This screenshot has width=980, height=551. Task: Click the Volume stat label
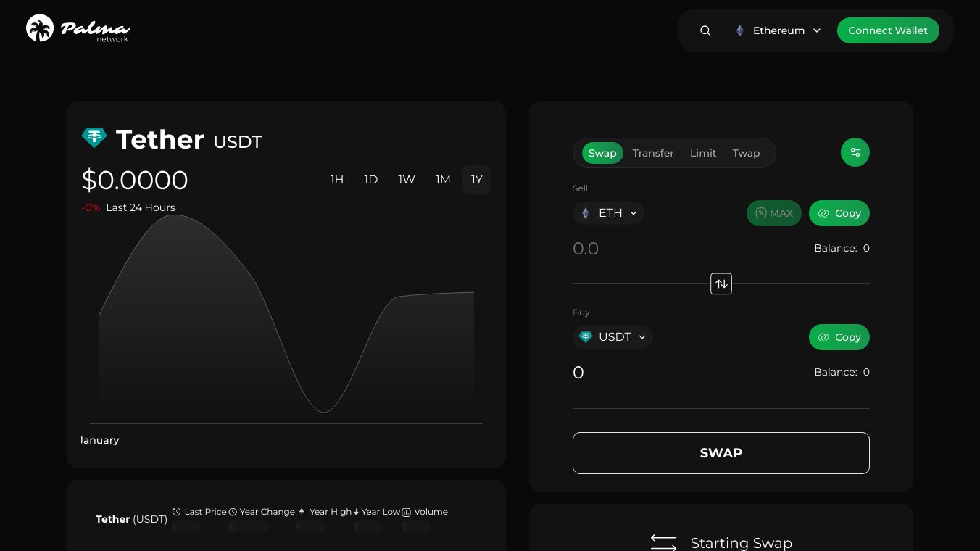431,512
